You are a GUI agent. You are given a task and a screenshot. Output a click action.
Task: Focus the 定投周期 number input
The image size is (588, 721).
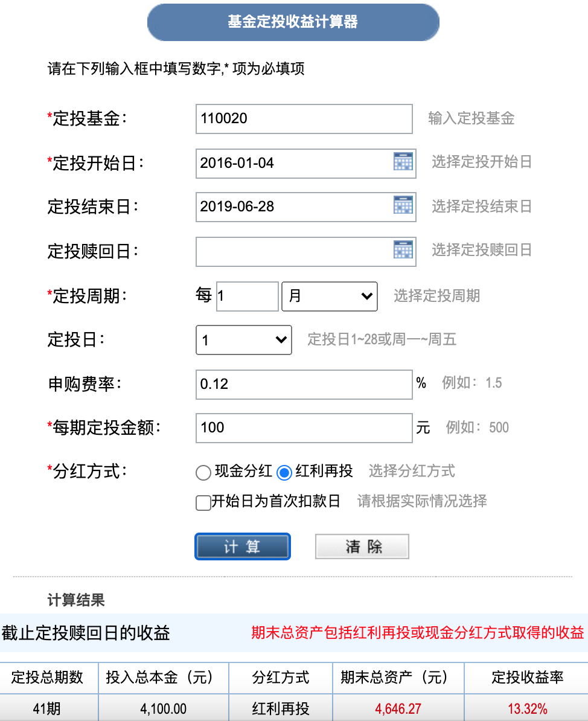[x=248, y=296]
